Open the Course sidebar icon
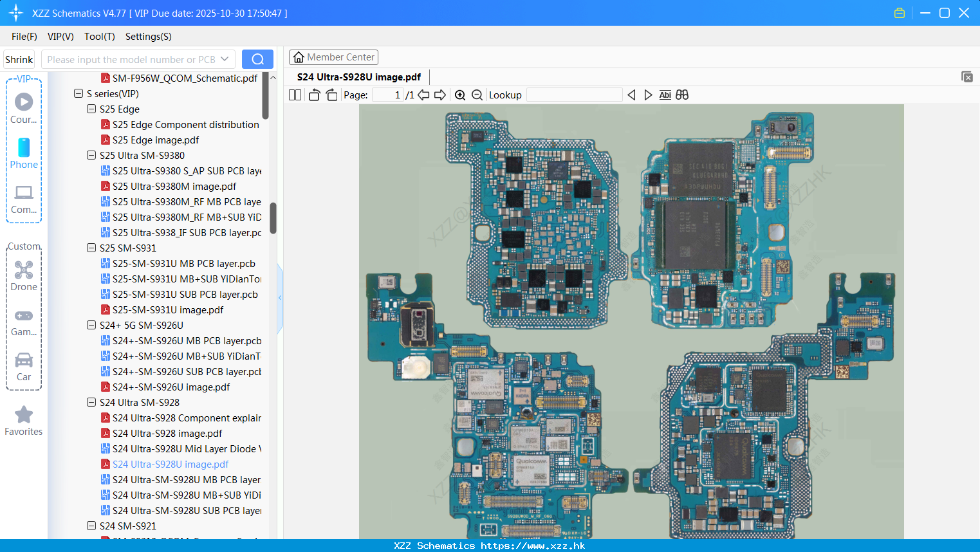980x552 pixels. [x=24, y=102]
